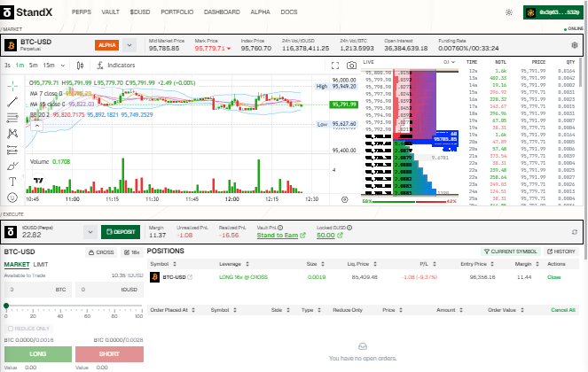Switch margin mode via CROSS button
588x372 pixels.
pyautogui.click(x=101, y=252)
